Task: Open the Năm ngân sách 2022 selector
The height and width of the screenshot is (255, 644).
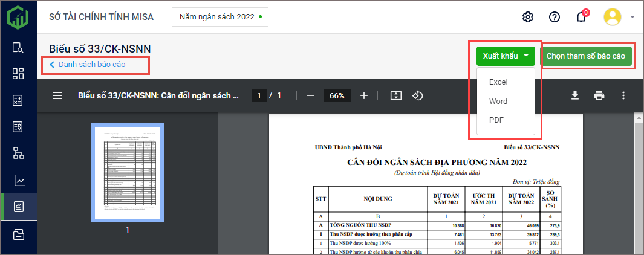Action: [x=220, y=17]
